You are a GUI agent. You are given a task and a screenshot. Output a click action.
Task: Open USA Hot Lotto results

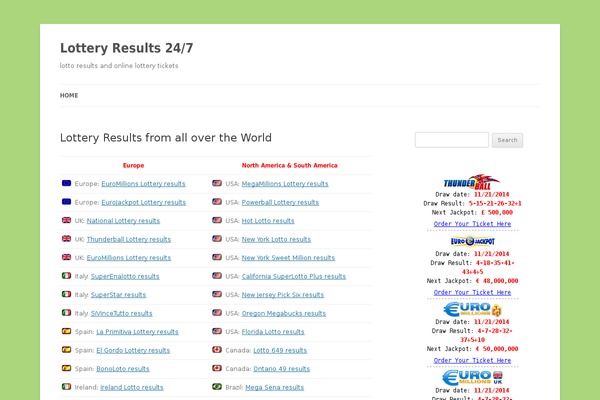pyautogui.click(x=268, y=220)
